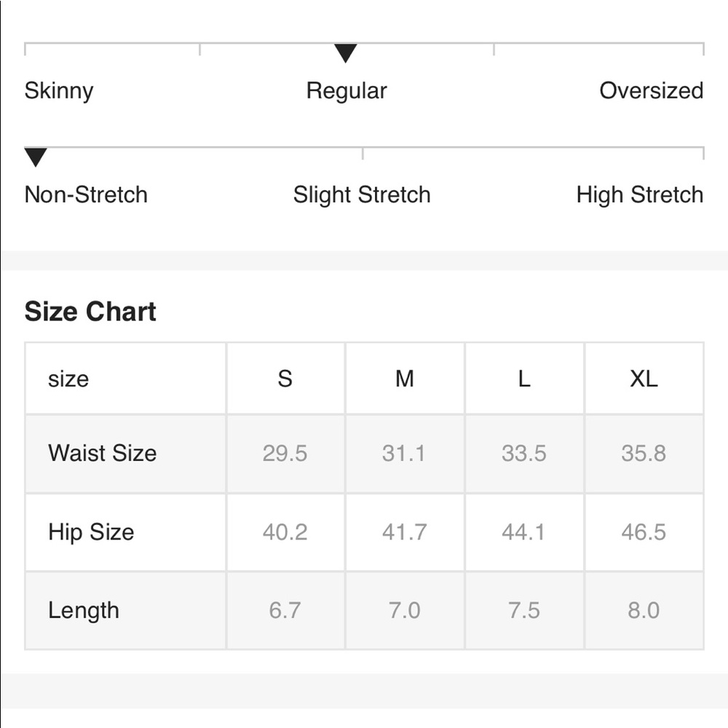Click the Non-Stretch label

coord(86,195)
